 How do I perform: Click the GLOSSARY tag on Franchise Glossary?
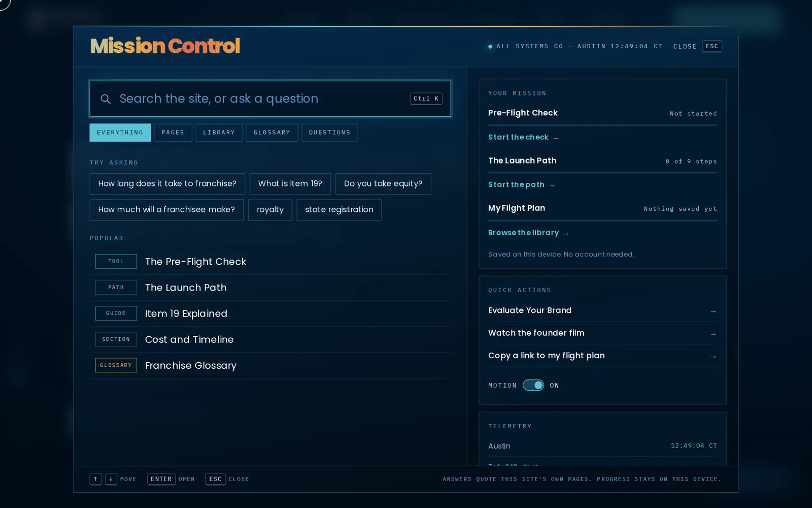tap(116, 365)
